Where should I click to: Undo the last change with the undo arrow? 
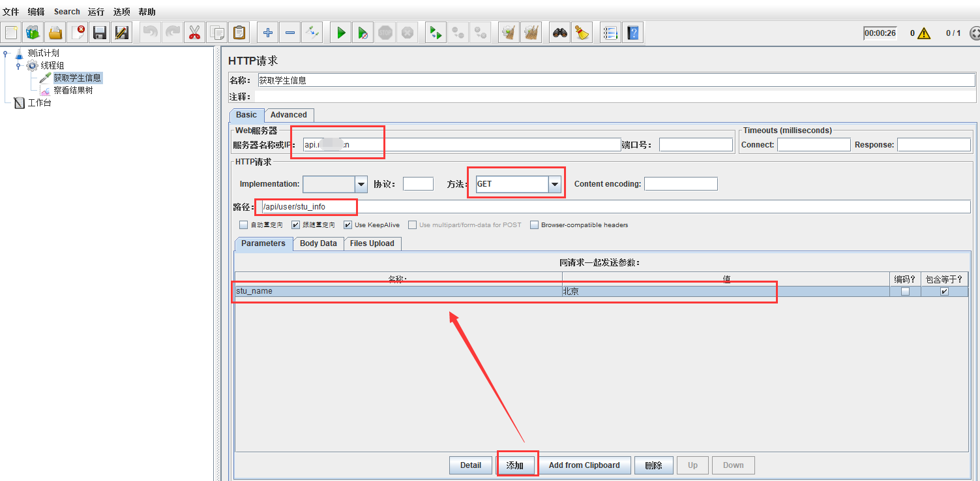coord(150,32)
